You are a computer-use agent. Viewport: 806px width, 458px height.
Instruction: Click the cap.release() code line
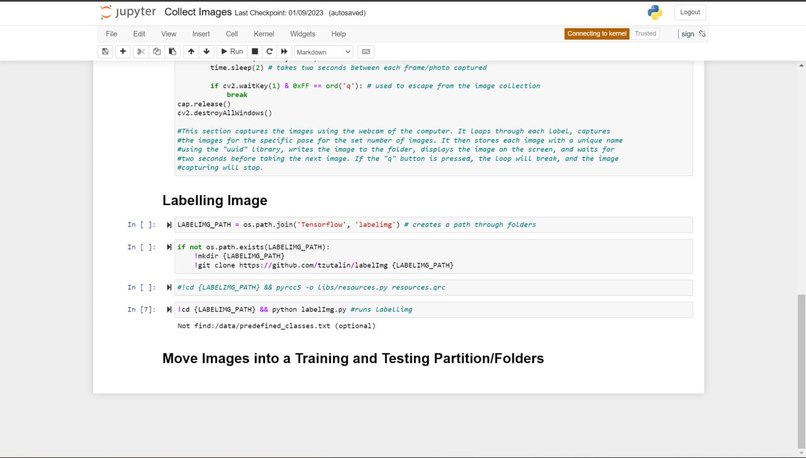pyautogui.click(x=204, y=104)
